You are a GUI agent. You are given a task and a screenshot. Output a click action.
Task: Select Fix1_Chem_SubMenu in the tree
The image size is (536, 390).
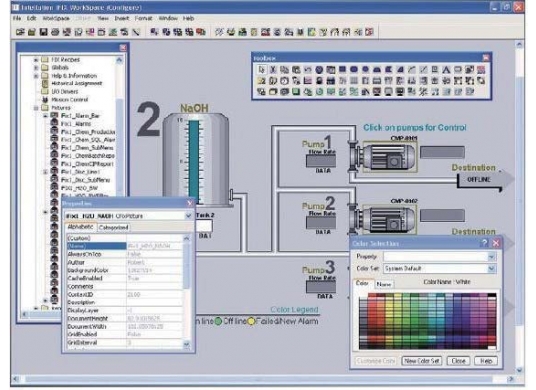coord(87,148)
